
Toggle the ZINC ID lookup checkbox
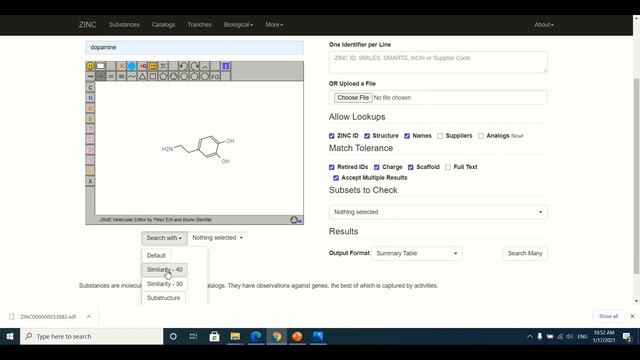coord(331,136)
